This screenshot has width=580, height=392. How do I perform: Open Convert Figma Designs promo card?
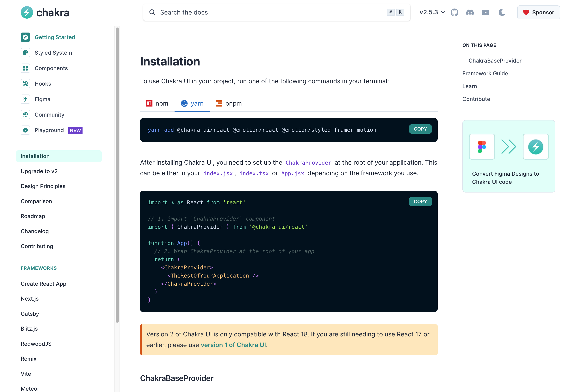[508, 156]
